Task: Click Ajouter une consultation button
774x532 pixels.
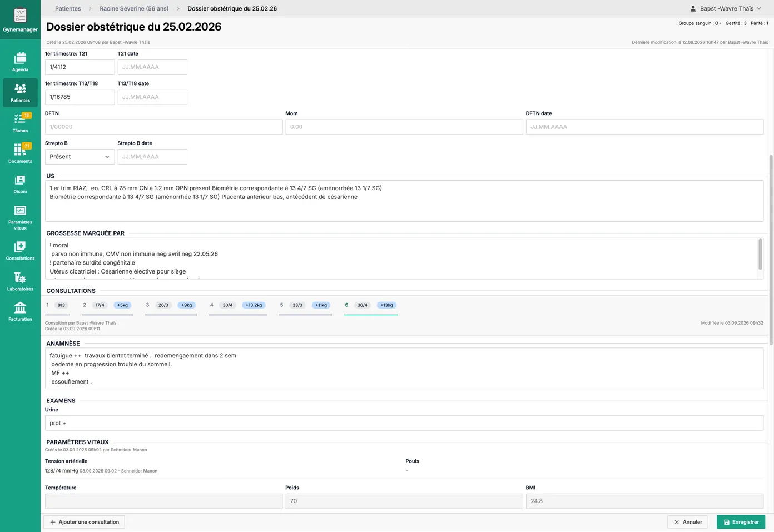Action: click(84, 522)
